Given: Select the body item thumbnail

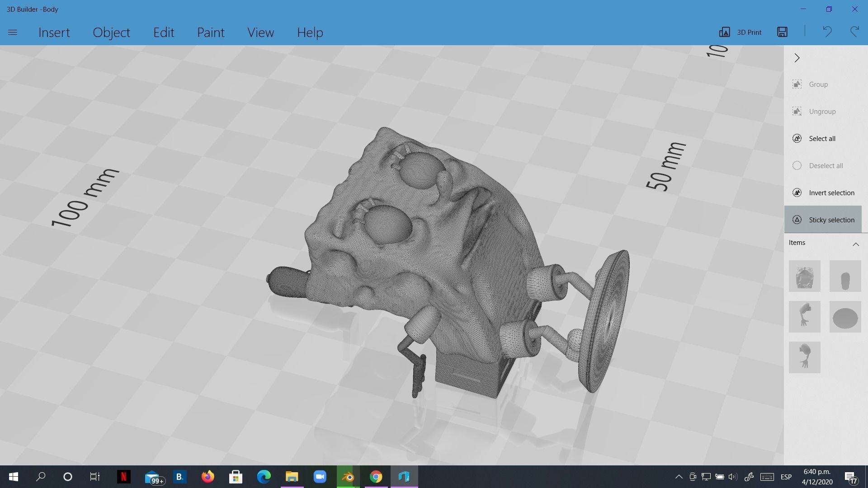Looking at the screenshot, I should pos(805,276).
